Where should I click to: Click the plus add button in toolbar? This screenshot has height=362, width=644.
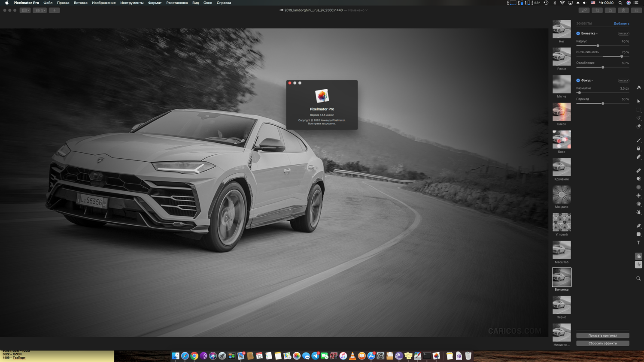pyautogui.click(x=54, y=10)
